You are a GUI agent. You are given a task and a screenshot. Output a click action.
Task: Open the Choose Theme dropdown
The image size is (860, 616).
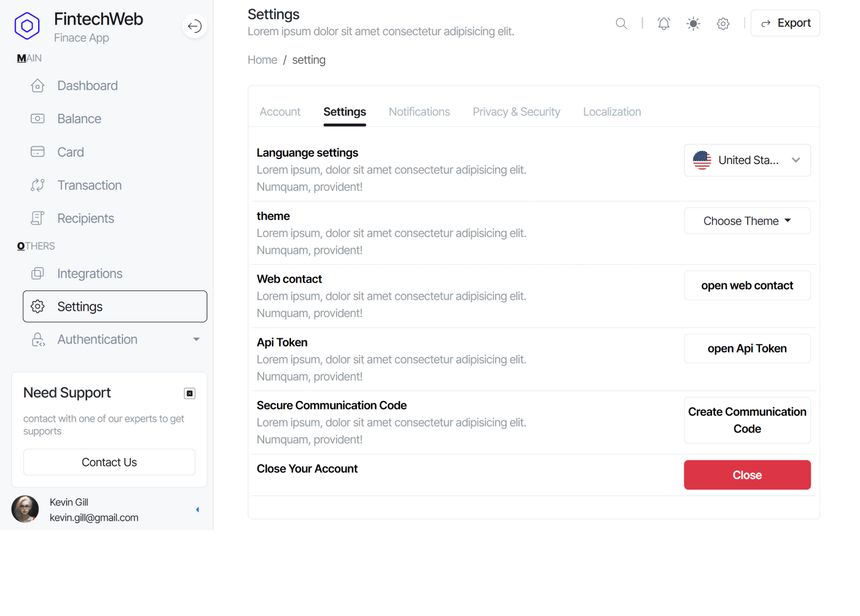pyautogui.click(x=747, y=221)
